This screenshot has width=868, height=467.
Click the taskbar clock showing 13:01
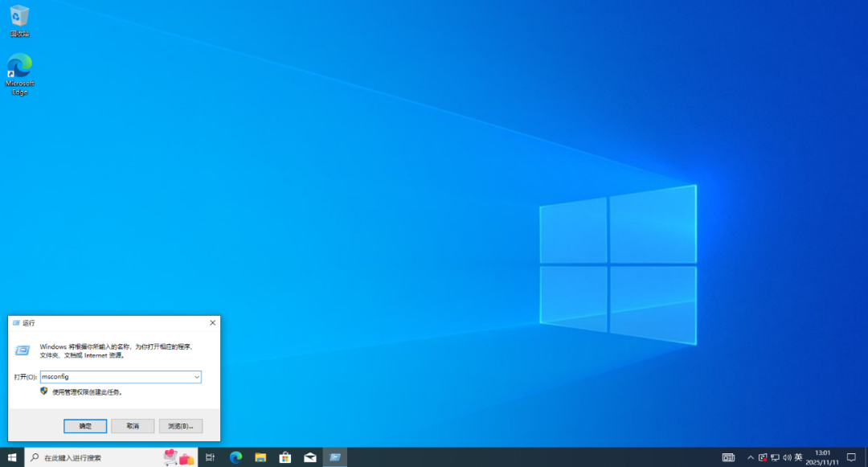823,457
